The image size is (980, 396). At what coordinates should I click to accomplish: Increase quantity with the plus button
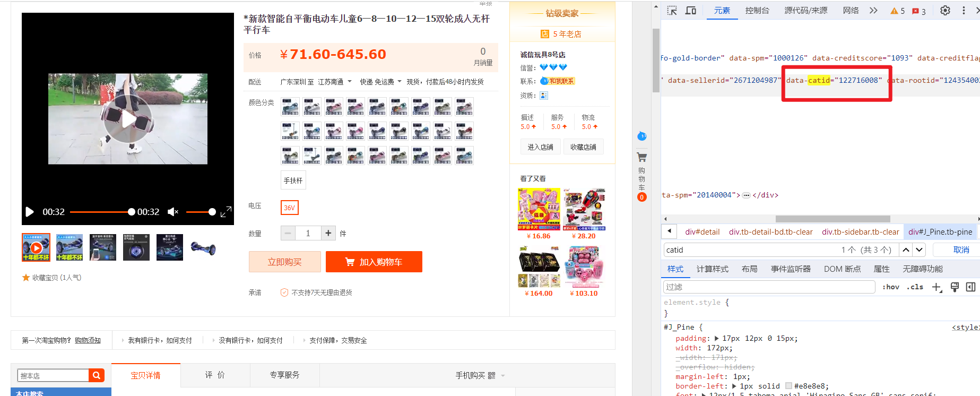[x=328, y=233]
